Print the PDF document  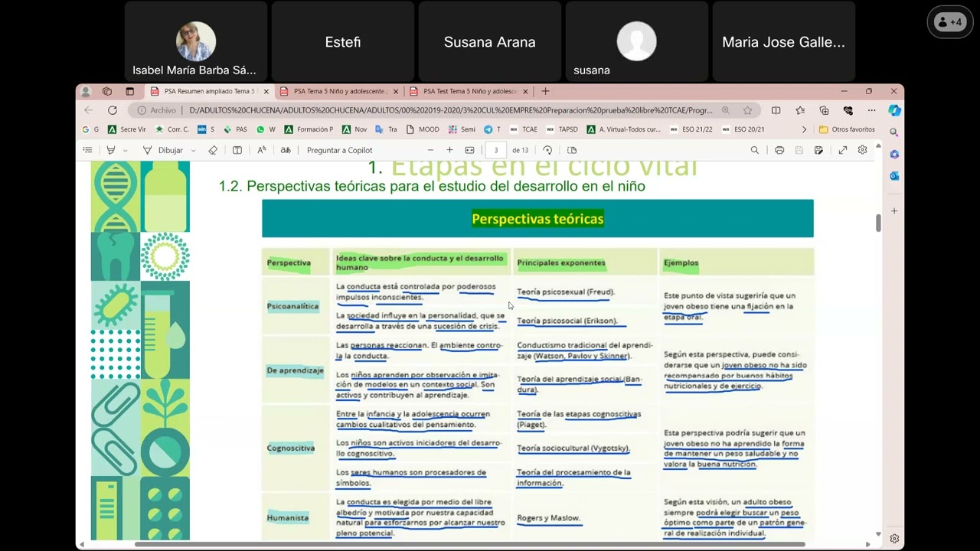(x=779, y=150)
